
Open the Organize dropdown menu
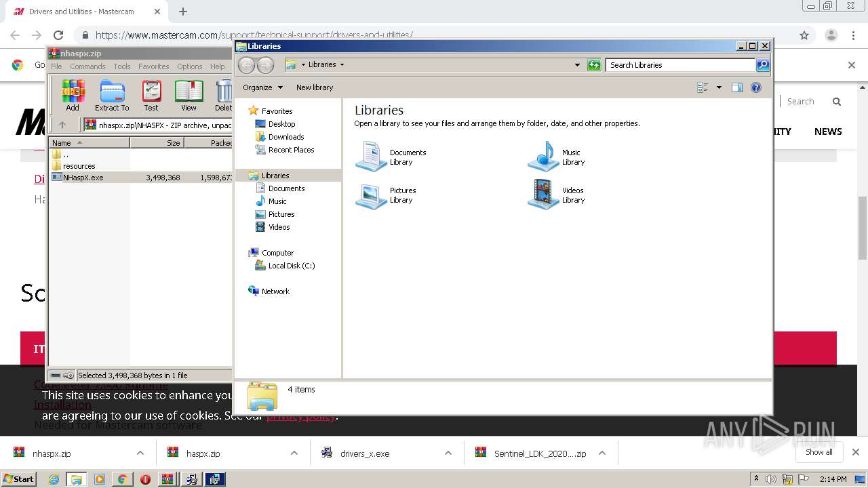(x=263, y=87)
